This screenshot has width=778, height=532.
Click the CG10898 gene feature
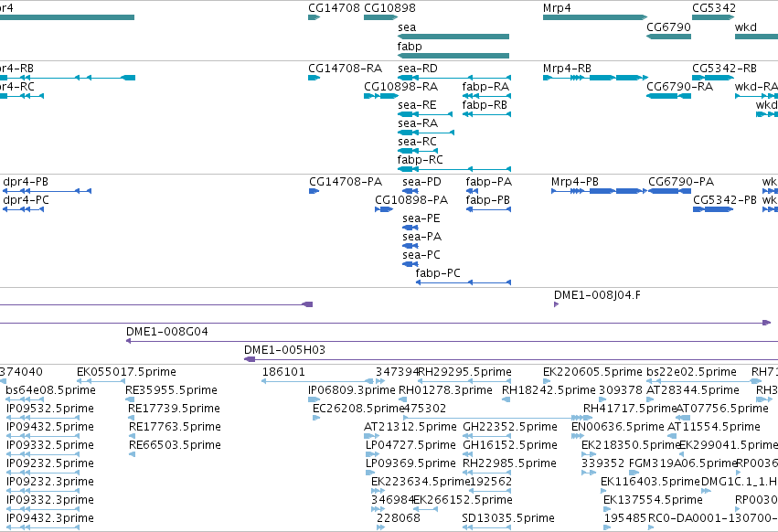[x=380, y=17]
